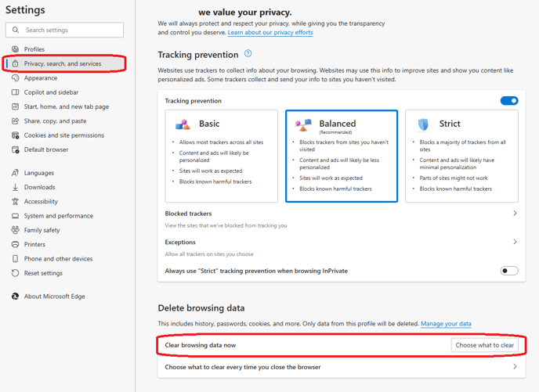Click the Accessibility figure icon
The height and width of the screenshot is (392, 539).
coord(15,202)
